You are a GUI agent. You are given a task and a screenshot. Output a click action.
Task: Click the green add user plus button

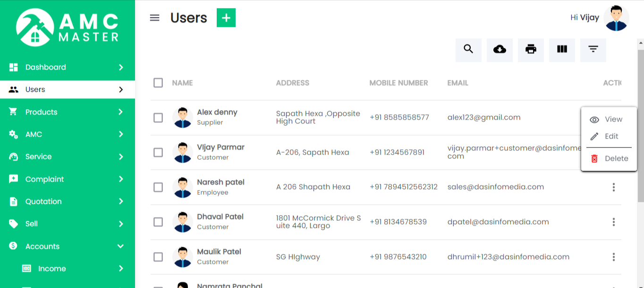[x=226, y=18]
